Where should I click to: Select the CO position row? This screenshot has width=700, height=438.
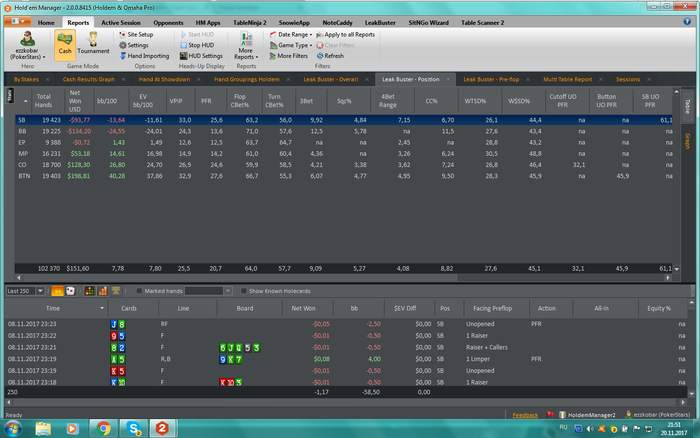point(344,165)
